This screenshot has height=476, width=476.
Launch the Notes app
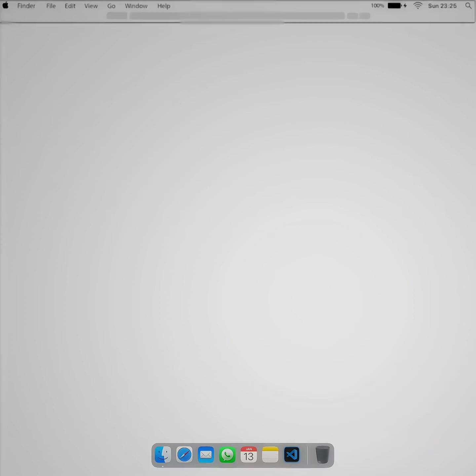[270, 455]
